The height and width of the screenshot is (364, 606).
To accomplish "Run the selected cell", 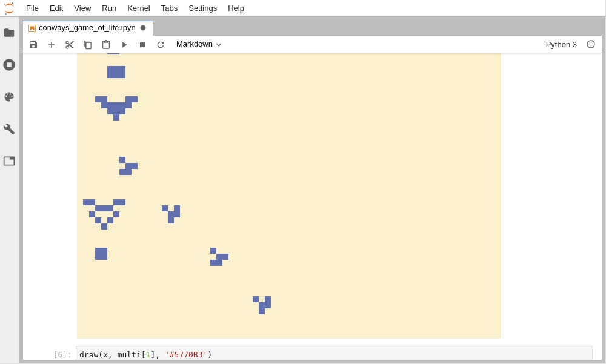I will point(124,44).
